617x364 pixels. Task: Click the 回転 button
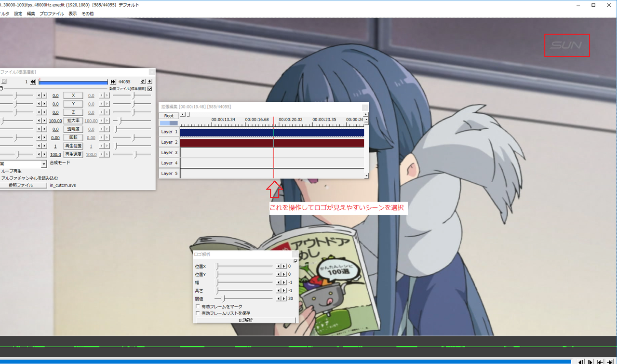[x=73, y=137]
